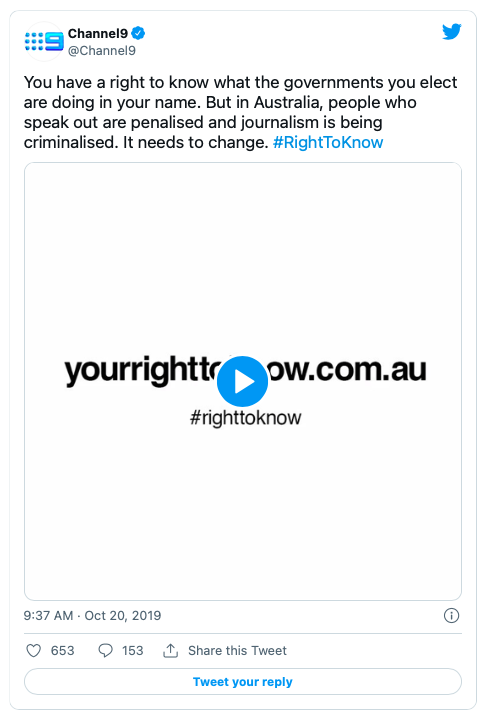Click the 153 replies count
Screen dimensions: 485x716
pyautogui.click(x=132, y=650)
